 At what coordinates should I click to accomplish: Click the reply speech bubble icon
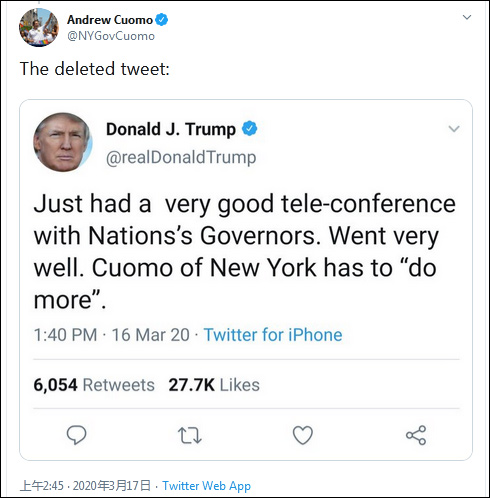point(76,435)
